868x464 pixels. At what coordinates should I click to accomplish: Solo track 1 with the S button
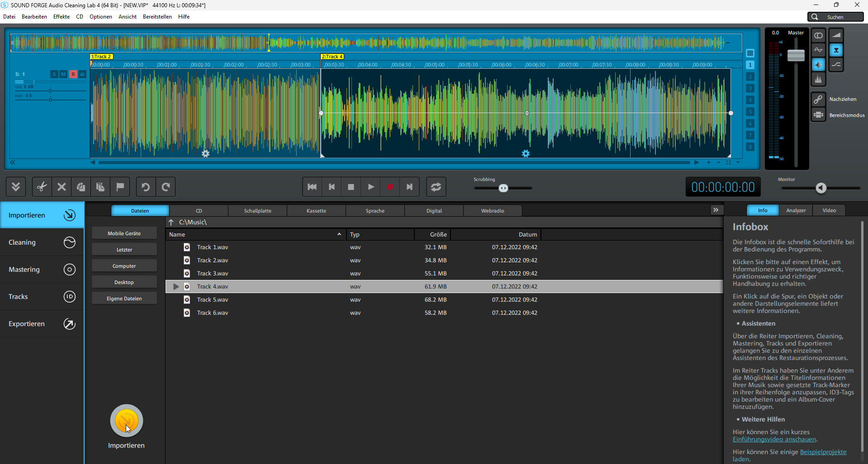pyautogui.click(x=54, y=74)
